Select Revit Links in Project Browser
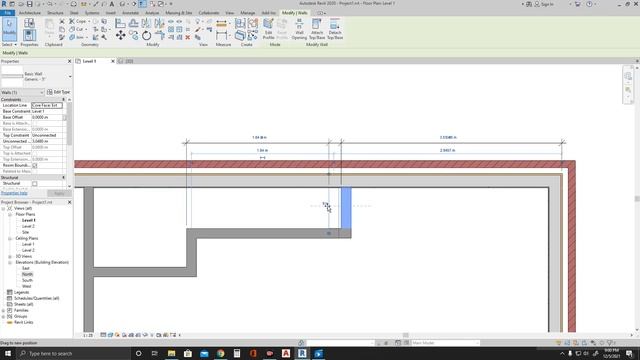 24,322
